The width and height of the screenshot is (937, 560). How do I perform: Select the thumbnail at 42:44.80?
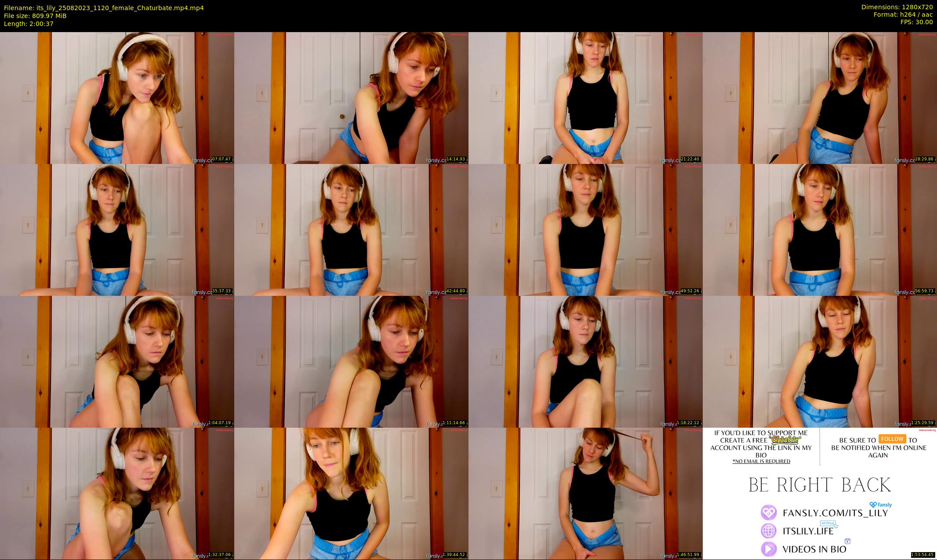351,229
